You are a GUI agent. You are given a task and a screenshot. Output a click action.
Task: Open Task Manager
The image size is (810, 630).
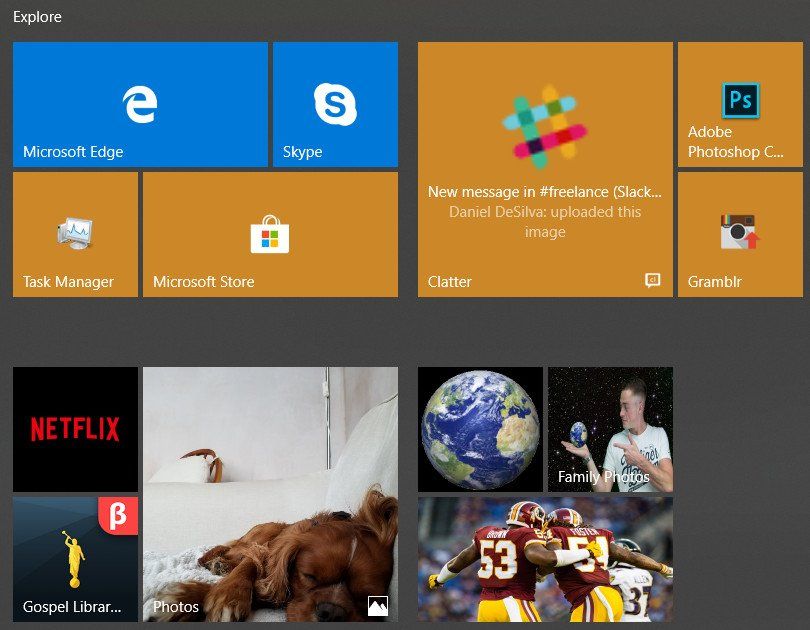pyautogui.click(x=74, y=233)
